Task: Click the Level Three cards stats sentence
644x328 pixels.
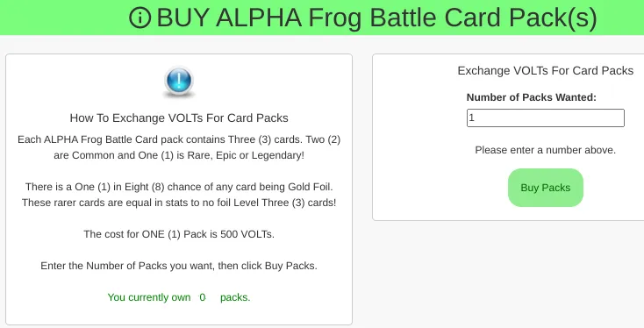Action: click(179, 203)
